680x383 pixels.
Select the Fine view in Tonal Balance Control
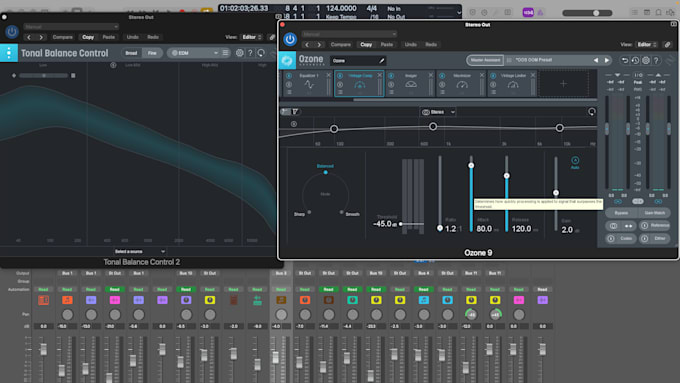(152, 53)
